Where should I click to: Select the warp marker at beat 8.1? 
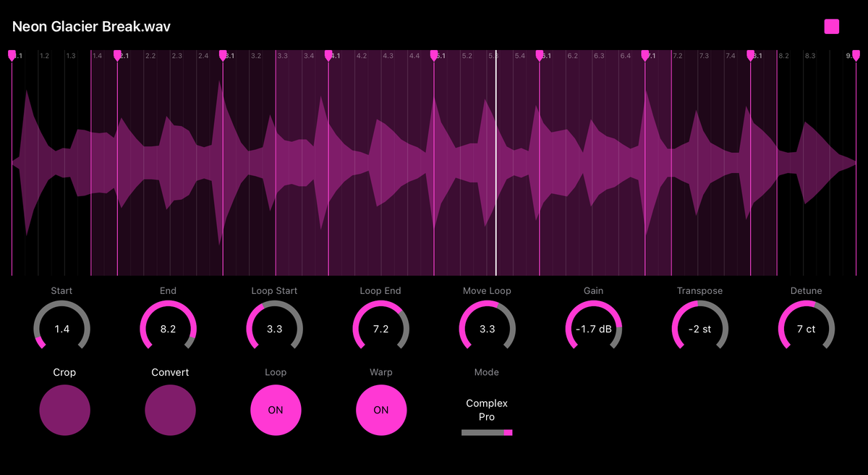coord(751,55)
